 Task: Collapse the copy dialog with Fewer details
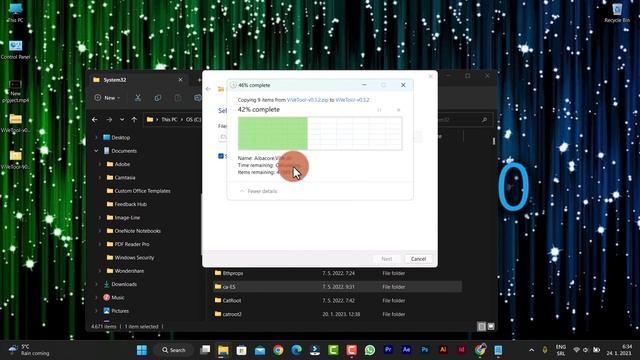258,191
